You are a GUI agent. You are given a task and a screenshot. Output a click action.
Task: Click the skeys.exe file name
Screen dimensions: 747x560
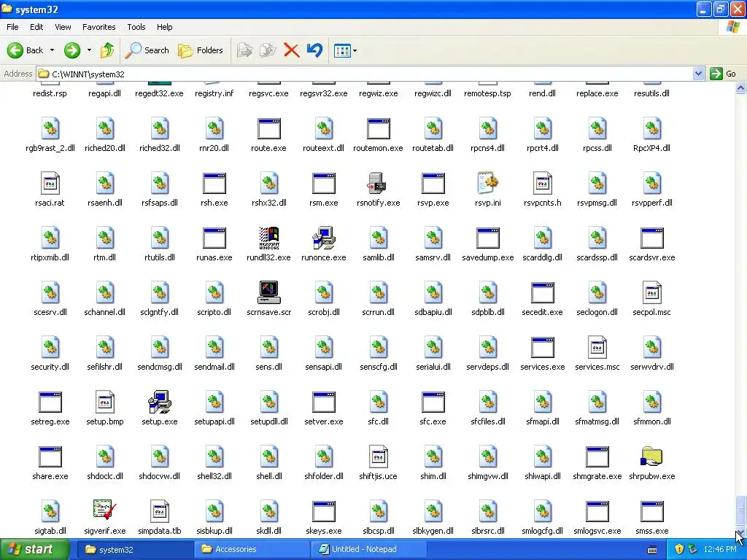323,531
